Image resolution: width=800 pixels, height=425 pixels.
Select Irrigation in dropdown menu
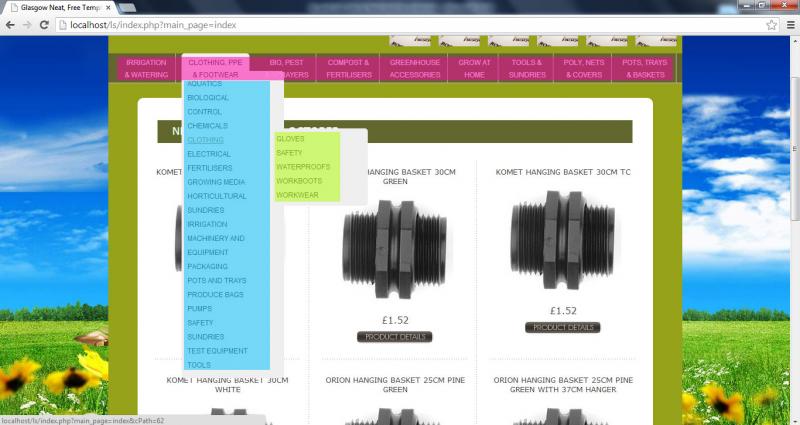pyautogui.click(x=207, y=224)
